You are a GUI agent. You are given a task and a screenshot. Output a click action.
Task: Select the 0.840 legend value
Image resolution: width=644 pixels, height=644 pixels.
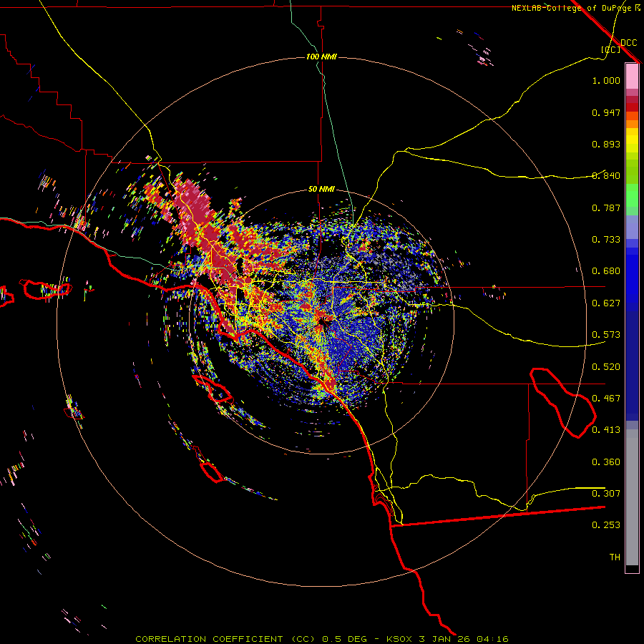(606, 176)
